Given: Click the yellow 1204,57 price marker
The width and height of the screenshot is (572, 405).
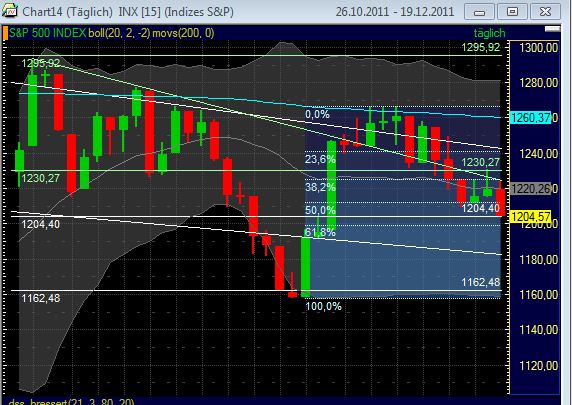Looking at the screenshot, I should coord(531,217).
